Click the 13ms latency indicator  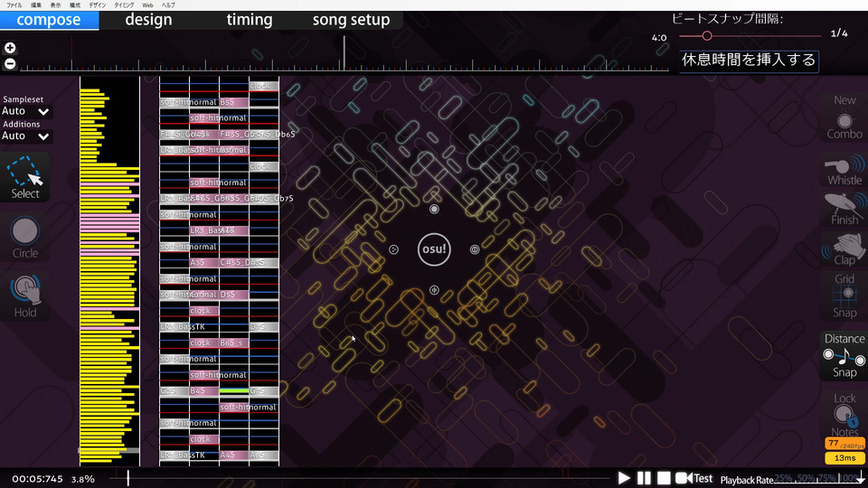coord(844,457)
